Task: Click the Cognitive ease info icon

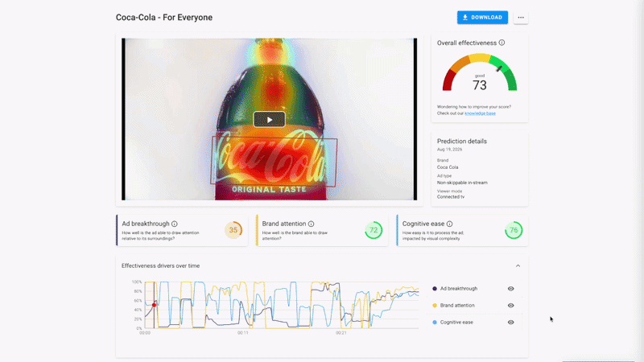Action: [x=450, y=224]
